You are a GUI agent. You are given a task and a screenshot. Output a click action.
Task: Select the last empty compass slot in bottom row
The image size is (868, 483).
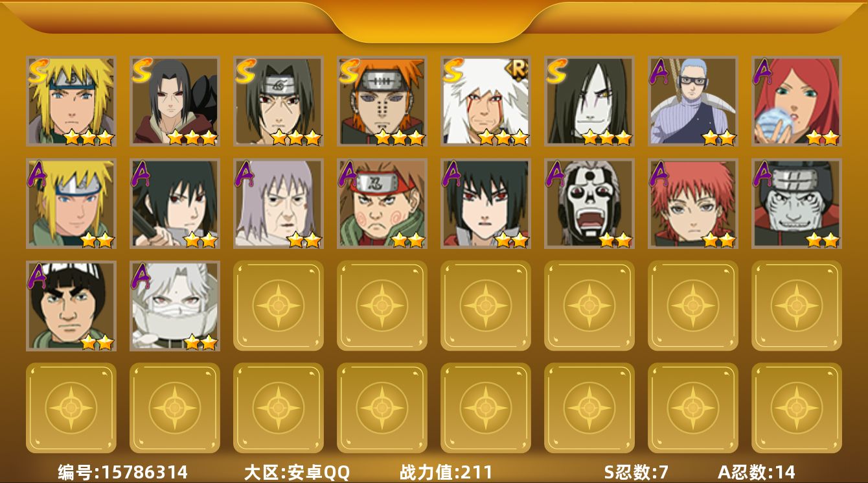pyautogui.click(x=797, y=408)
